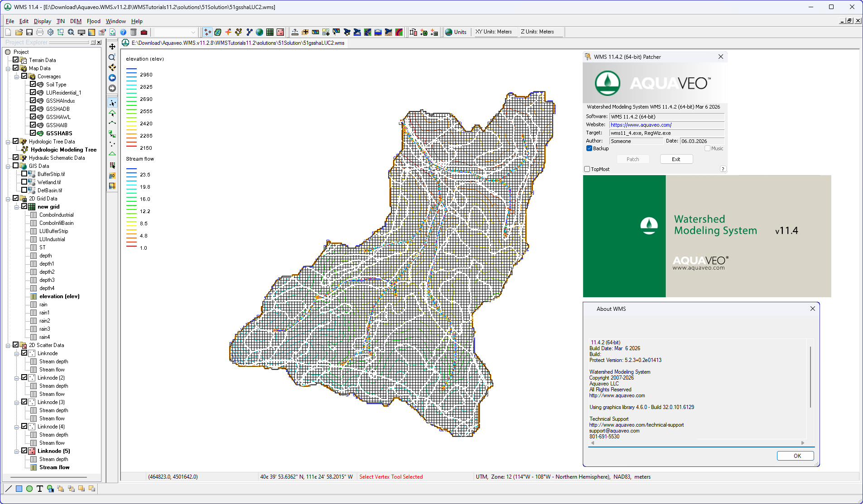The image size is (863, 504).
Task: Click OK in About WMS dialog
Action: (796, 456)
